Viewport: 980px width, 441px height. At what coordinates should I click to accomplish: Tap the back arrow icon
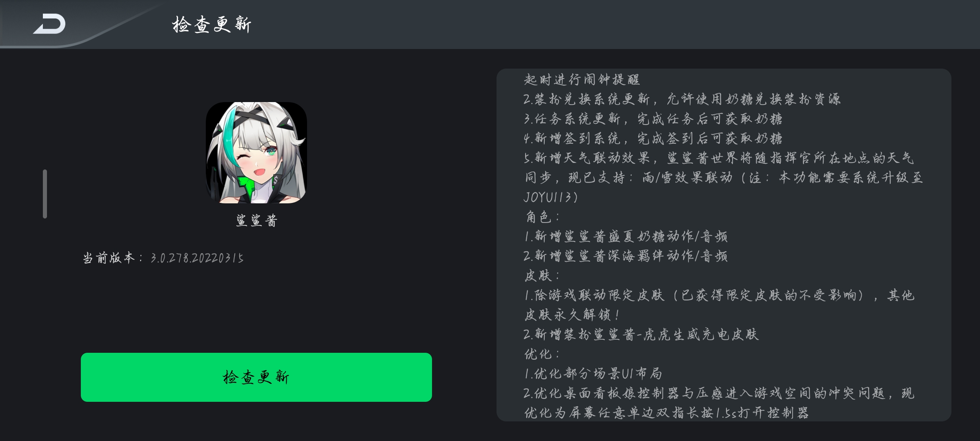(x=49, y=24)
